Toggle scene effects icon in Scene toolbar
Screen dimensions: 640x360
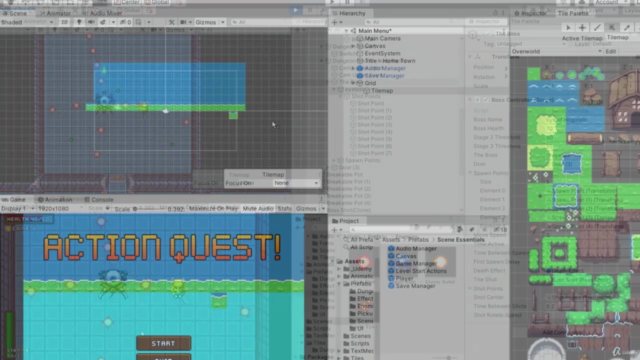pyautogui.click(x=103, y=22)
